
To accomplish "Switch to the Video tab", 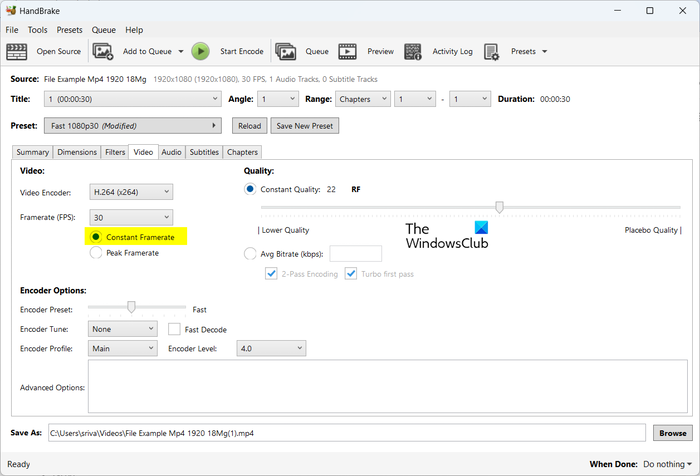I will (143, 152).
